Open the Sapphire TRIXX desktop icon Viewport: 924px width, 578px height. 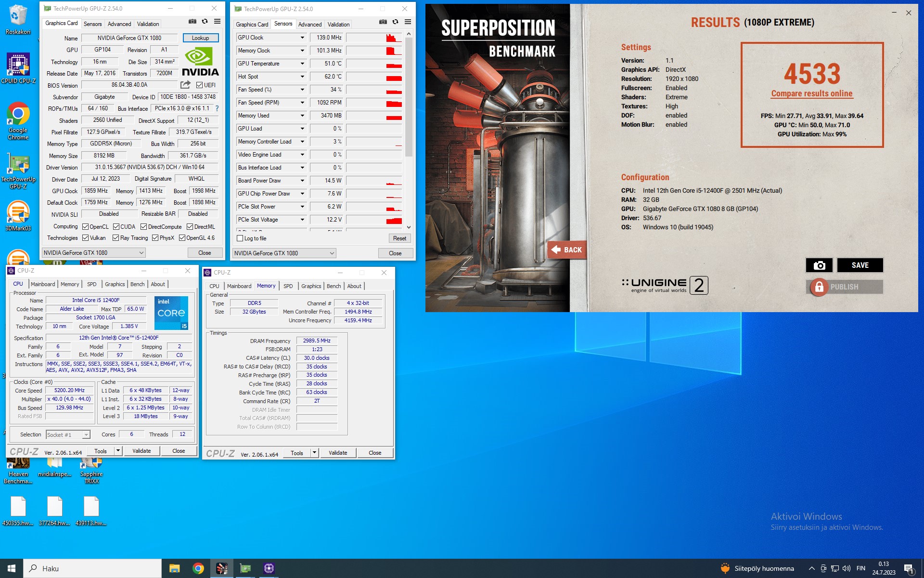point(91,471)
